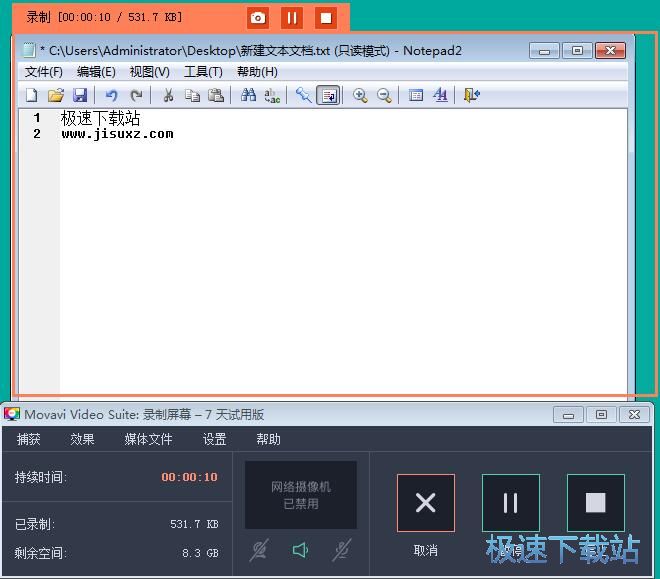Viewport: 660px width, 579px height.
Task: Save the file using the floppy disk icon
Action: click(80, 95)
